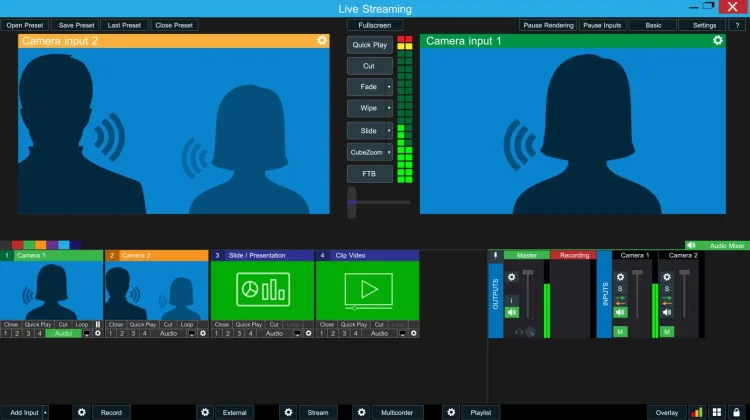The height and width of the screenshot is (420, 750).
Task: Toggle Solo on Camera 2 mixer channel
Action: (667, 288)
